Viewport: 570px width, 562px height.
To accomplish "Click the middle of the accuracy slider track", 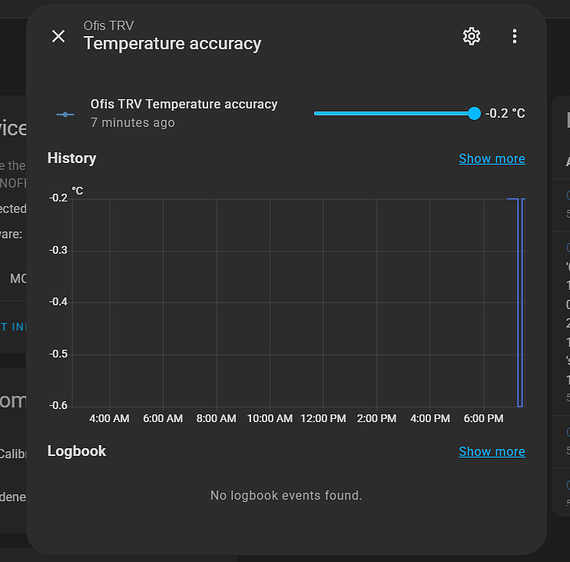I will 394,113.
